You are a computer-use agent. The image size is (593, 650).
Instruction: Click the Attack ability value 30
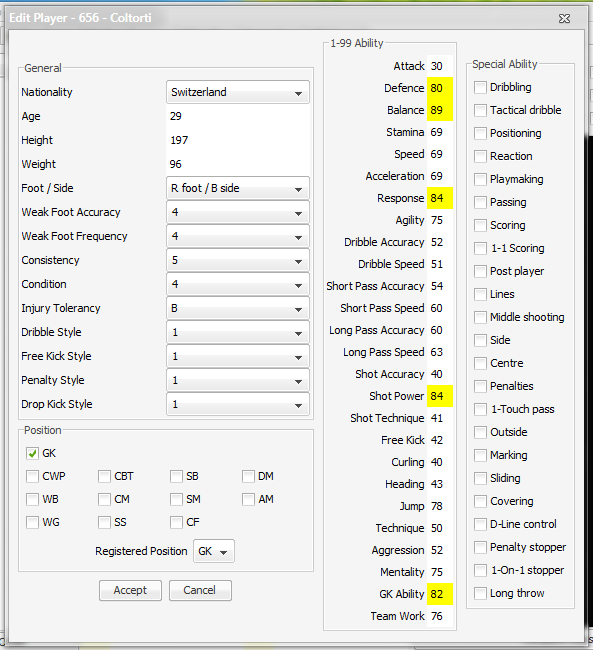[x=440, y=66]
